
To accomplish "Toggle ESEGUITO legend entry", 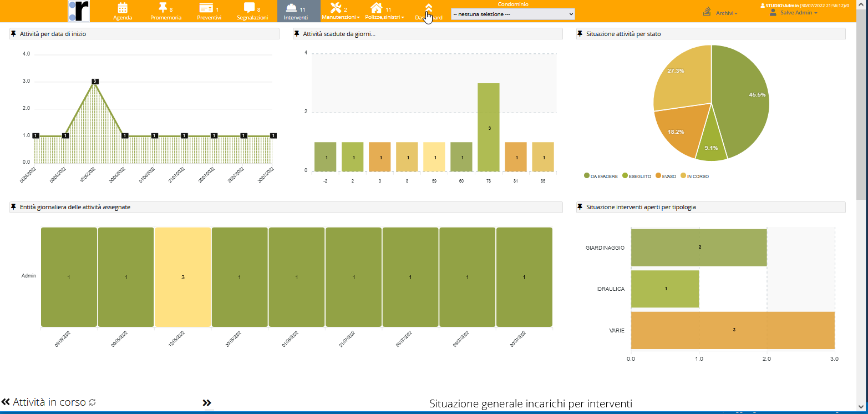I will [x=637, y=176].
